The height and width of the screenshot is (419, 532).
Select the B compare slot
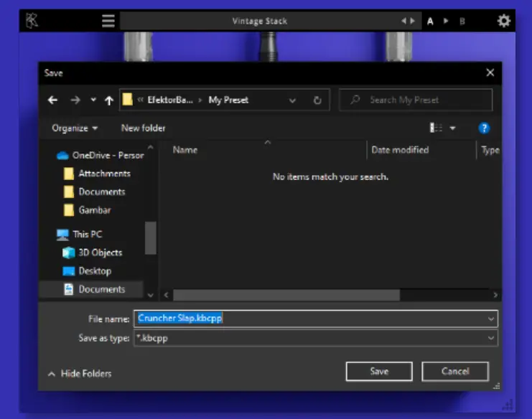(462, 22)
